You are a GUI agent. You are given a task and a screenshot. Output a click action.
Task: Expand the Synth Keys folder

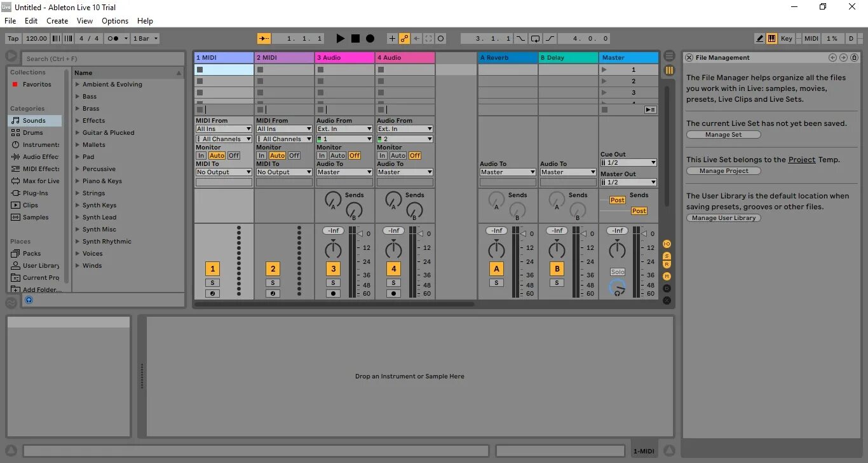click(x=78, y=205)
